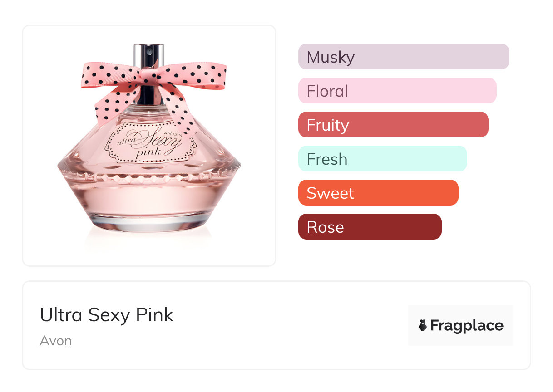553x392 pixels.
Task: Open the Avon brand name below title
Action: coord(56,340)
